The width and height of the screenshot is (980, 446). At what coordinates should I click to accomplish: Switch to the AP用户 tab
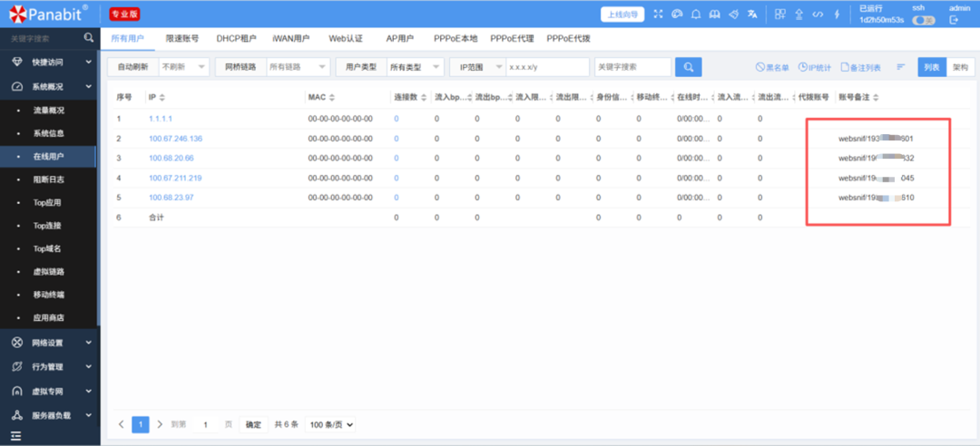[x=400, y=39]
